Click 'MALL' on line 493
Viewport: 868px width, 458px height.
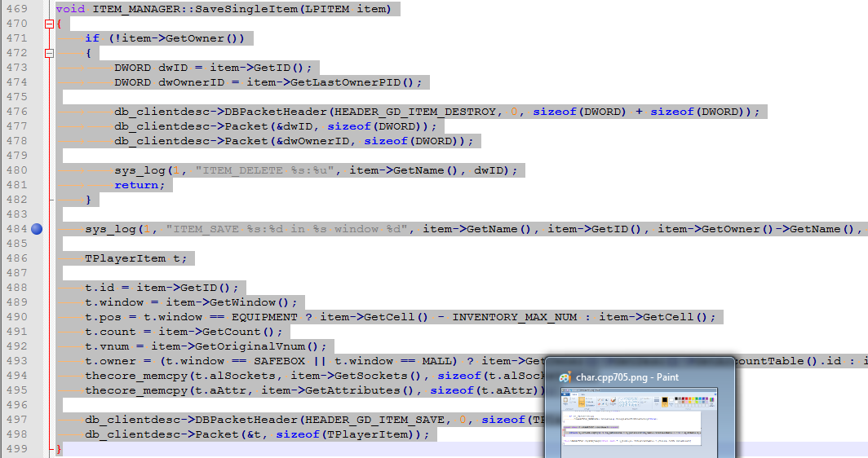coord(436,361)
